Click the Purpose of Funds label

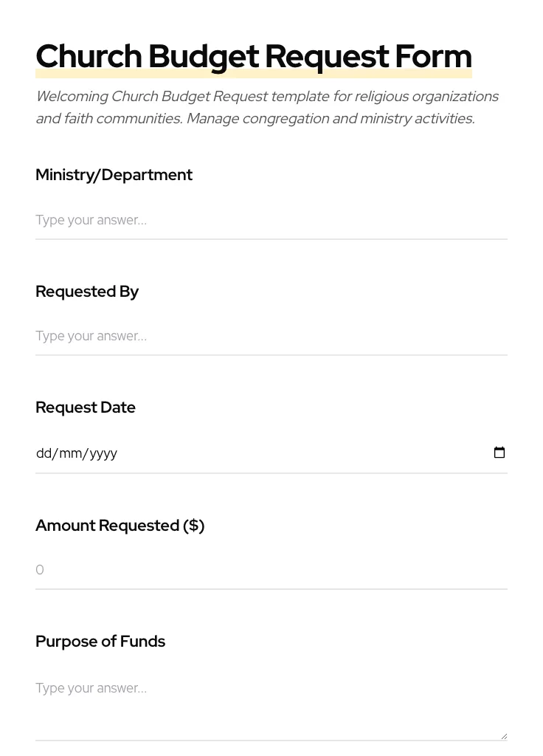point(100,642)
